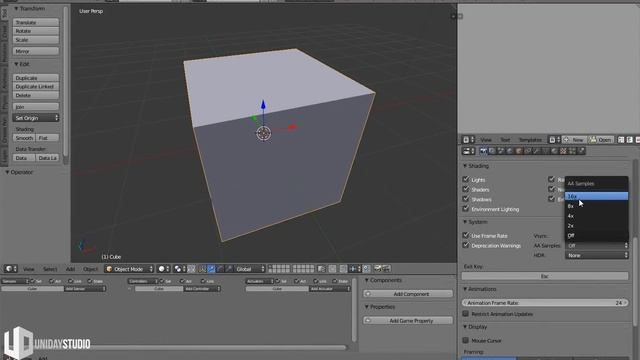Enable Restrict Animation Updates checkbox

[x=466, y=313]
